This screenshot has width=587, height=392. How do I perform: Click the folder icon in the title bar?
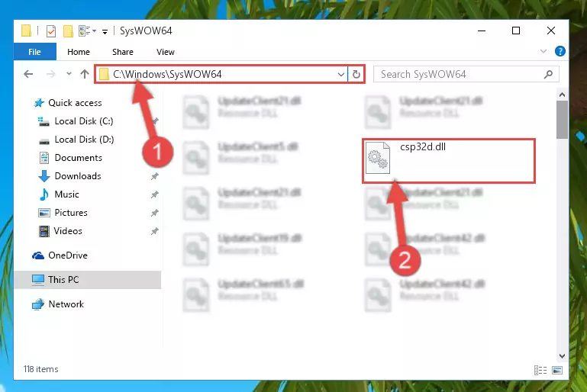[x=26, y=31]
